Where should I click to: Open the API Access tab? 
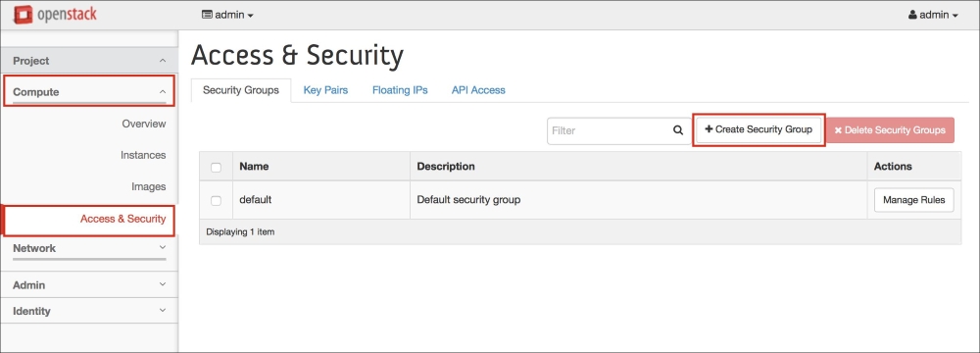pos(478,90)
